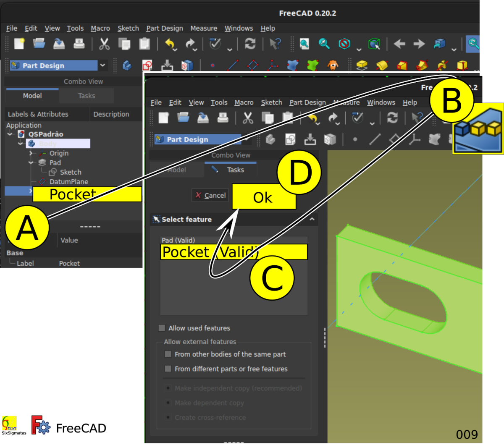The height and width of the screenshot is (445, 504).
Task: Click Refresh icon in back window toolbar
Action: pos(250,44)
